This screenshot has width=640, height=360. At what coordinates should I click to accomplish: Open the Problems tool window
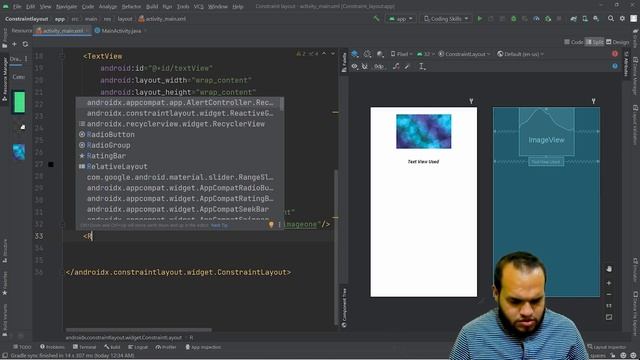(x=52, y=347)
